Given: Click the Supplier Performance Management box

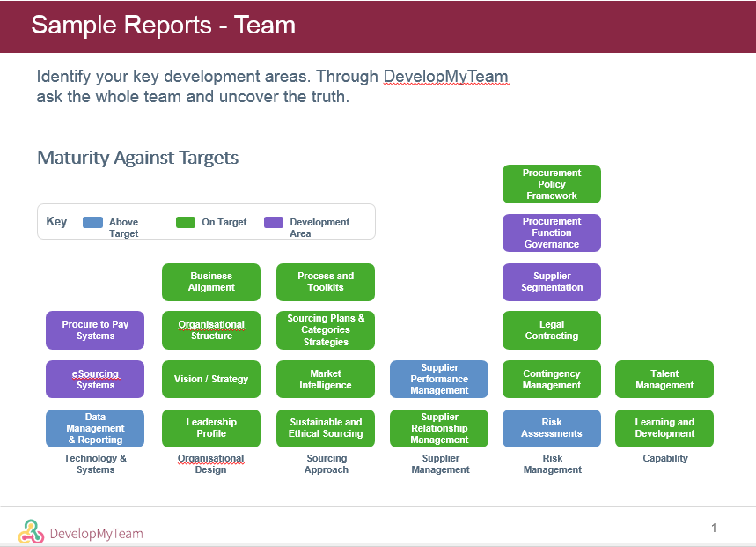Looking at the screenshot, I should point(439,379).
